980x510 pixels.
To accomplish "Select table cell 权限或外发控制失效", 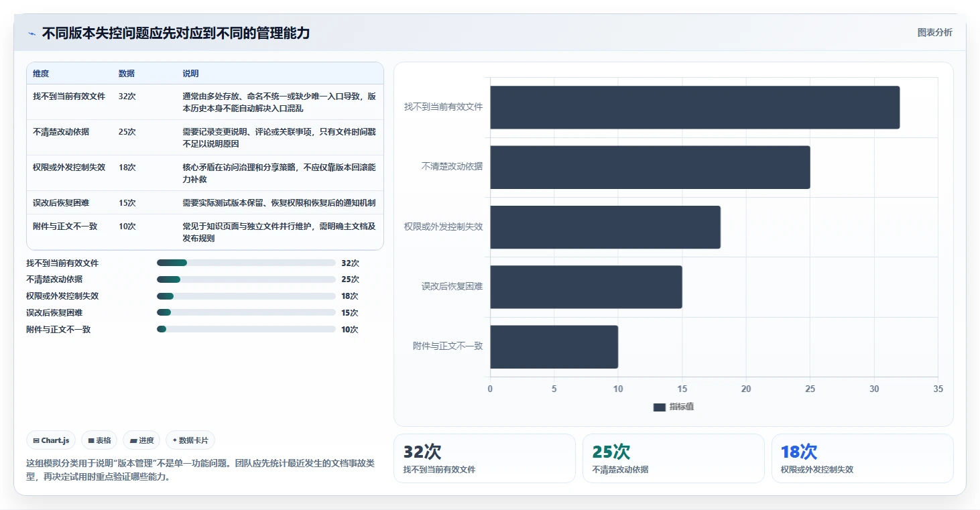I will pyautogui.click(x=69, y=168).
